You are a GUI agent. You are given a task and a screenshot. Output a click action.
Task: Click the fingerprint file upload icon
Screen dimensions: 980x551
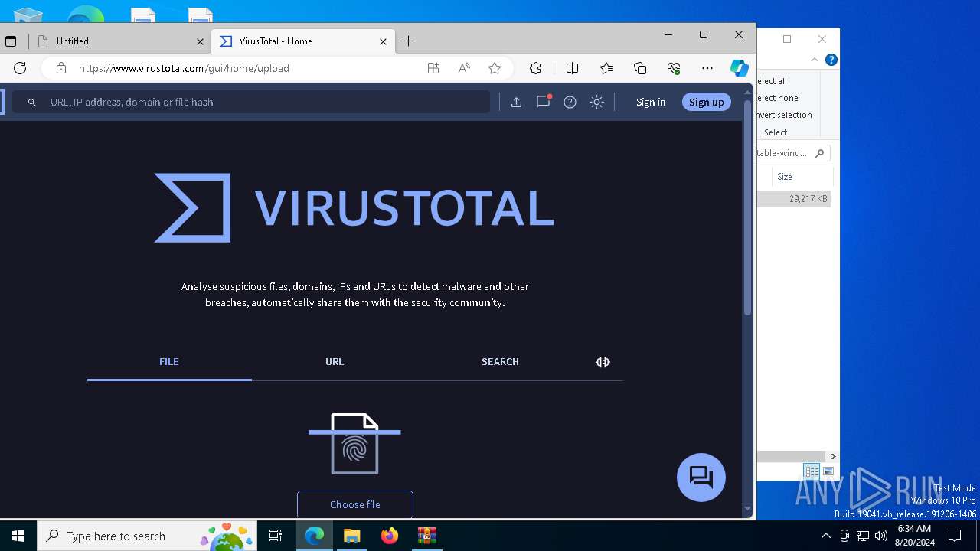354,444
